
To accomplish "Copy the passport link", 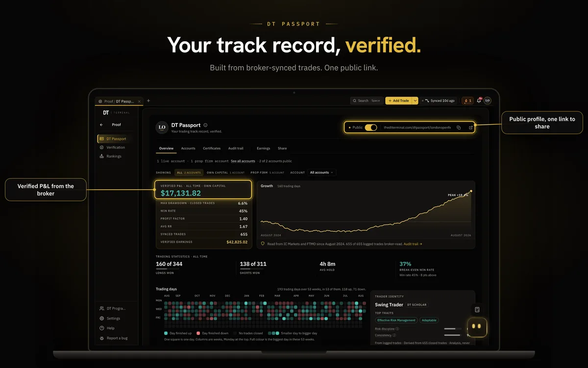I will tap(459, 128).
